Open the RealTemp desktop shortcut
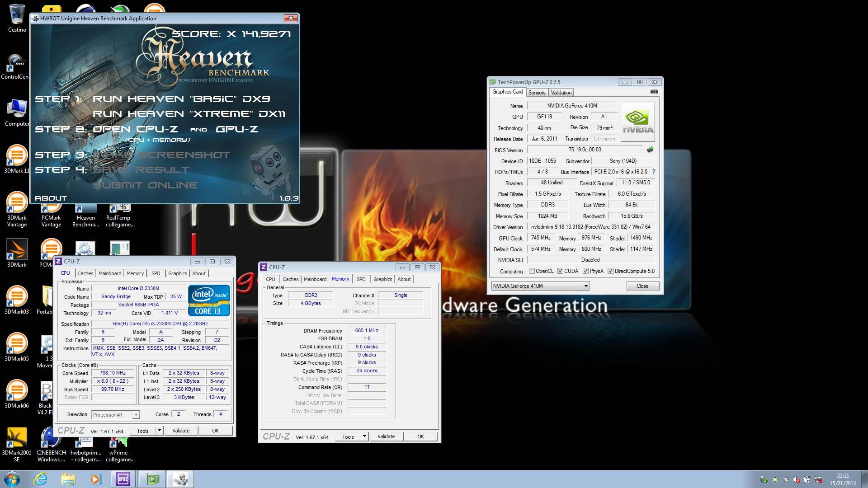 click(120, 215)
